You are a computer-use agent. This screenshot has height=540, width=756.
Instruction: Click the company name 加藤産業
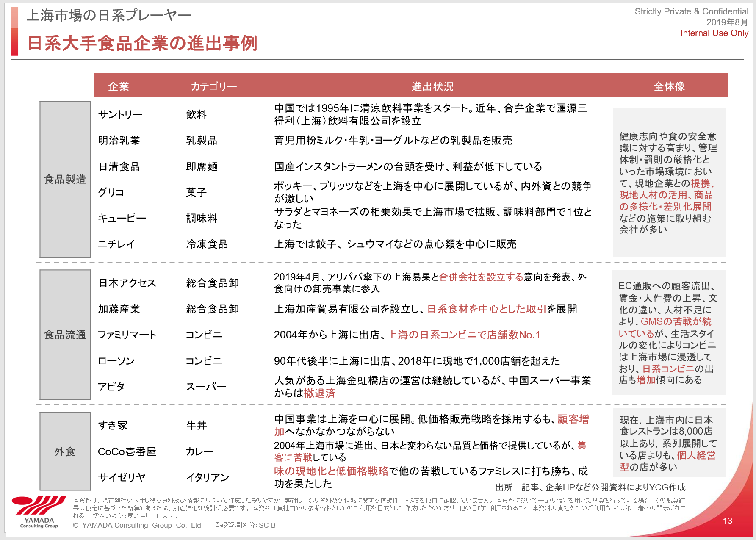point(119,309)
